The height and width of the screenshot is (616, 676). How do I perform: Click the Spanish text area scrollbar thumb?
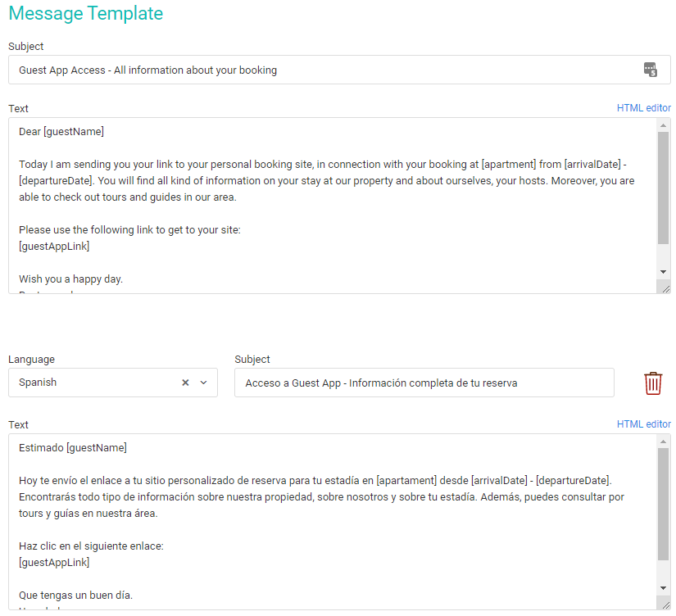coord(663,505)
